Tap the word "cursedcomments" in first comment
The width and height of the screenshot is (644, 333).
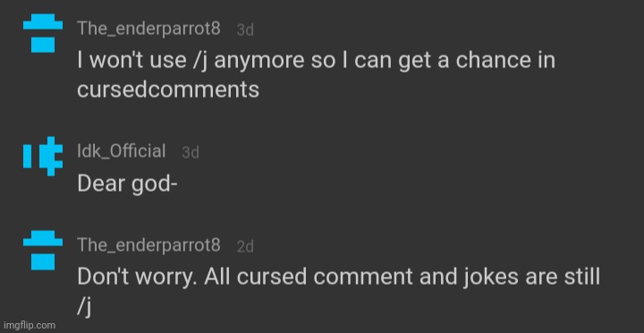point(168,90)
